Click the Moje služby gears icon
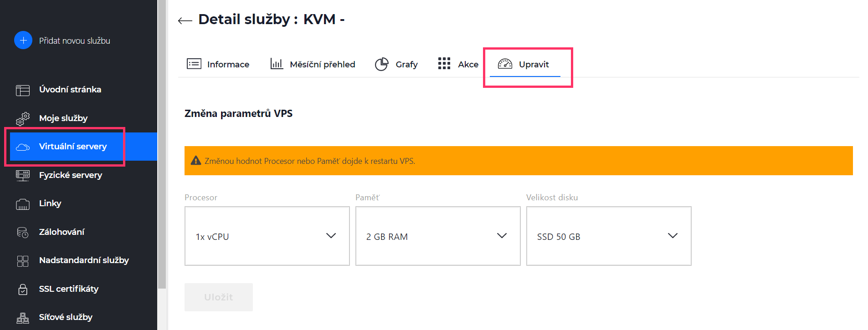 point(23,119)
